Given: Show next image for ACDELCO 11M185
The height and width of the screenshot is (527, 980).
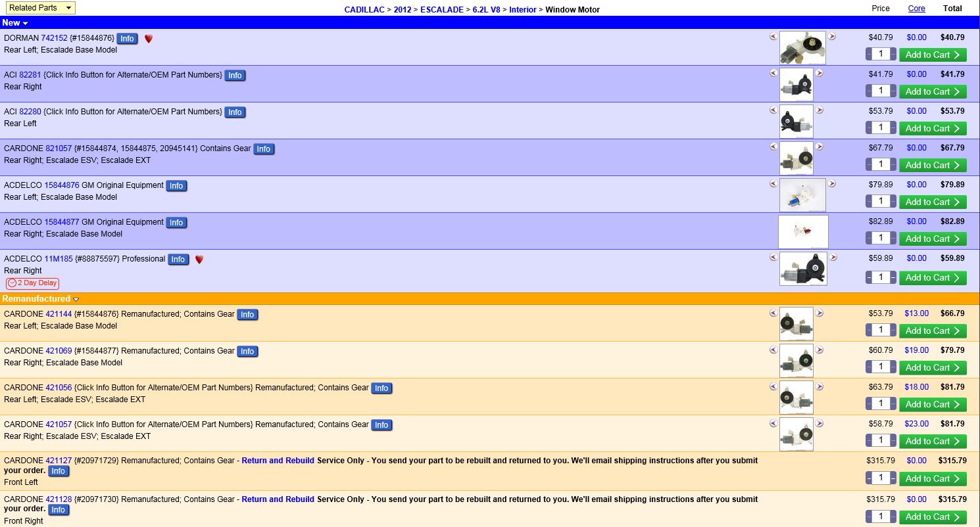Looking at the screenshot, I should pos(833,258).
